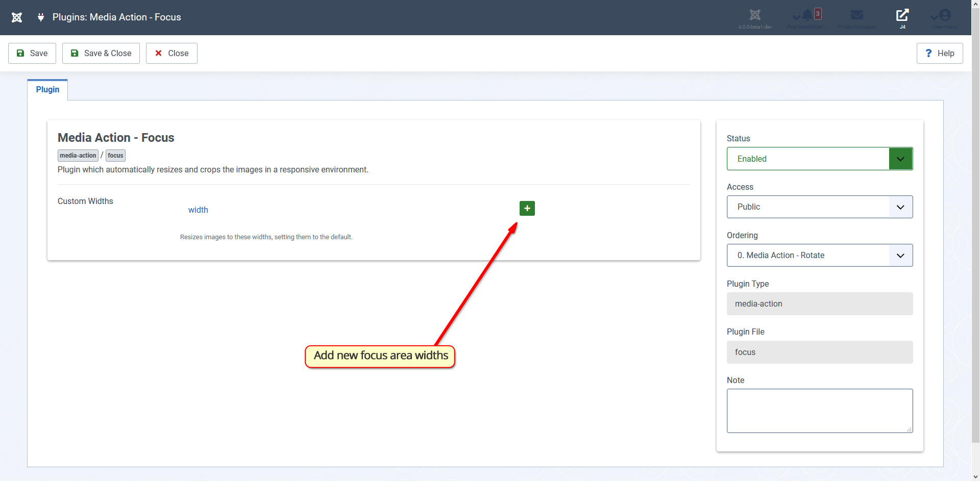Viewport: 980px width, 482px height.
Task: Click the Close toolbar button
Action: pyautogui.click(x=171, y=54)
